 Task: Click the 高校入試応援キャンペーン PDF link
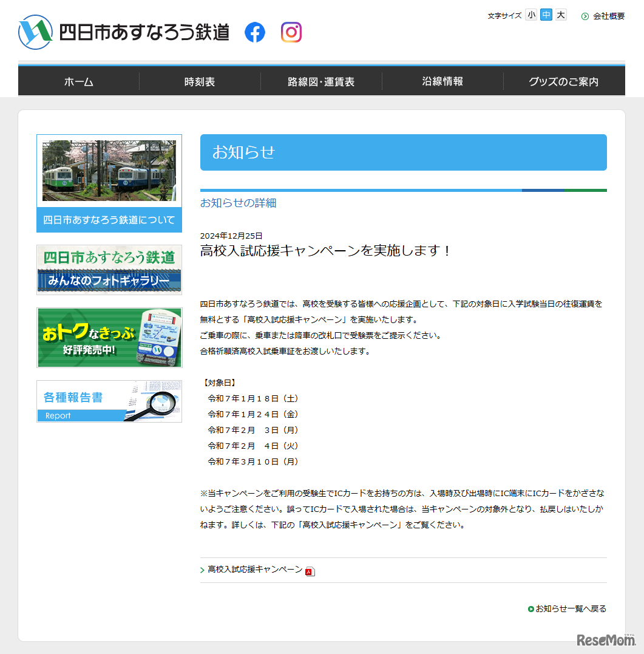tap(254, 570)
